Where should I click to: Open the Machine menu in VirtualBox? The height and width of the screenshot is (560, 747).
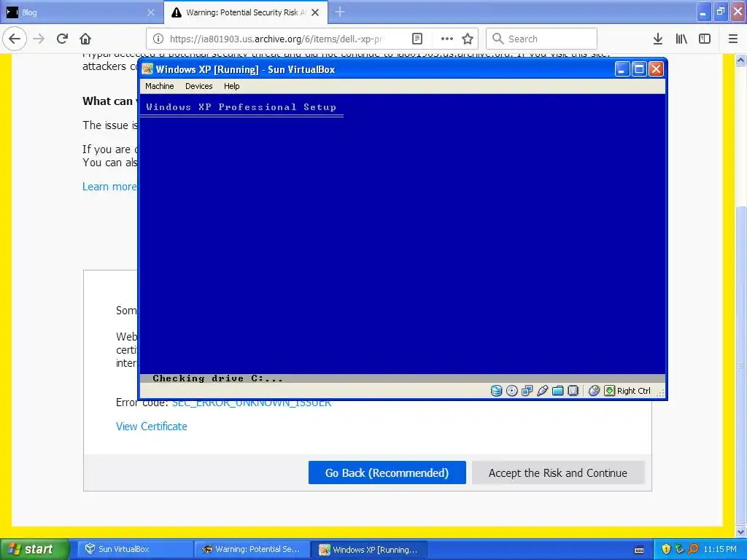159,86
